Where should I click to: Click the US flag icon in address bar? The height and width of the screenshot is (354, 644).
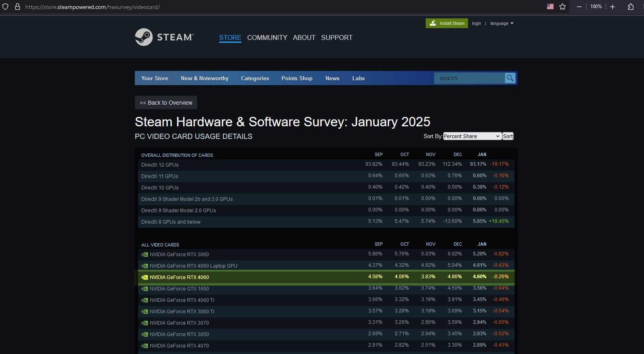click(x=550, y=7)
